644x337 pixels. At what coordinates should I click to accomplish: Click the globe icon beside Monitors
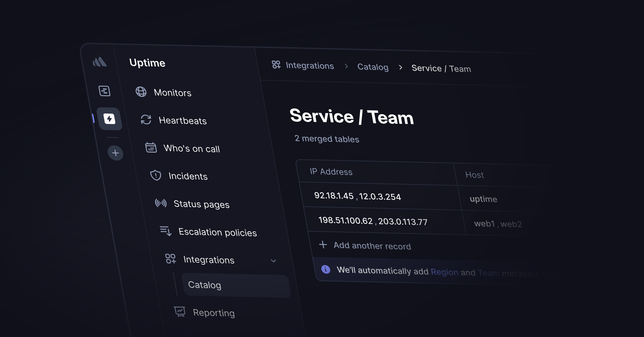click(141, 92)
